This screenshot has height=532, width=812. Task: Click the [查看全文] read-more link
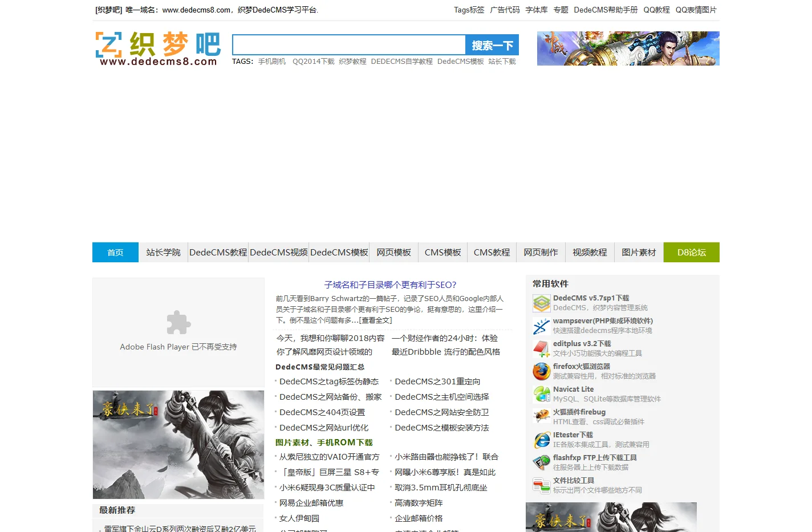click(375, 320)
